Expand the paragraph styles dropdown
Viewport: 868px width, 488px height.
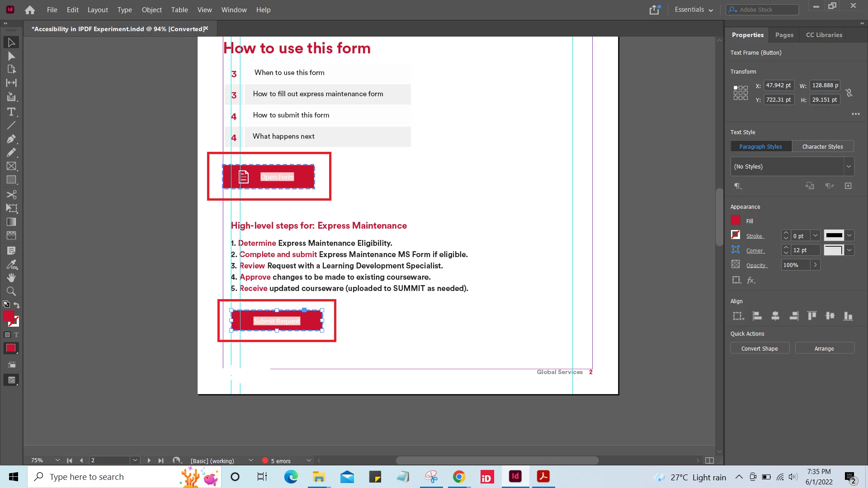tap(849, 166)
